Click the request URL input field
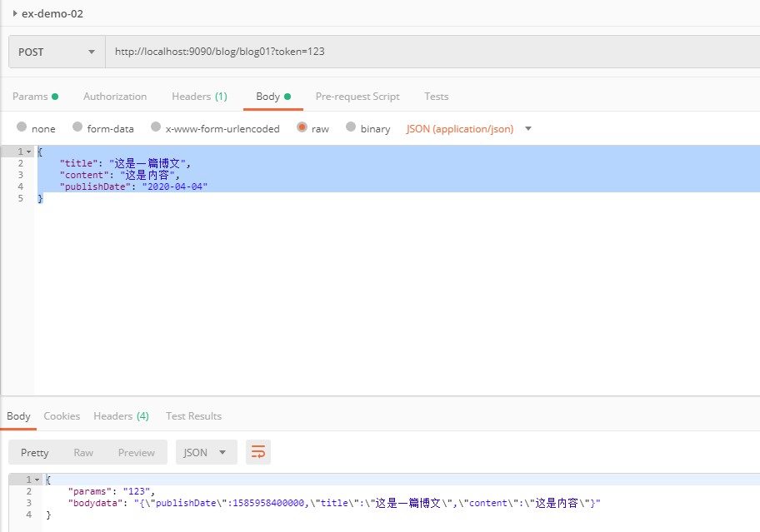This screenshot has width=760, height=532. pos(333,51)
